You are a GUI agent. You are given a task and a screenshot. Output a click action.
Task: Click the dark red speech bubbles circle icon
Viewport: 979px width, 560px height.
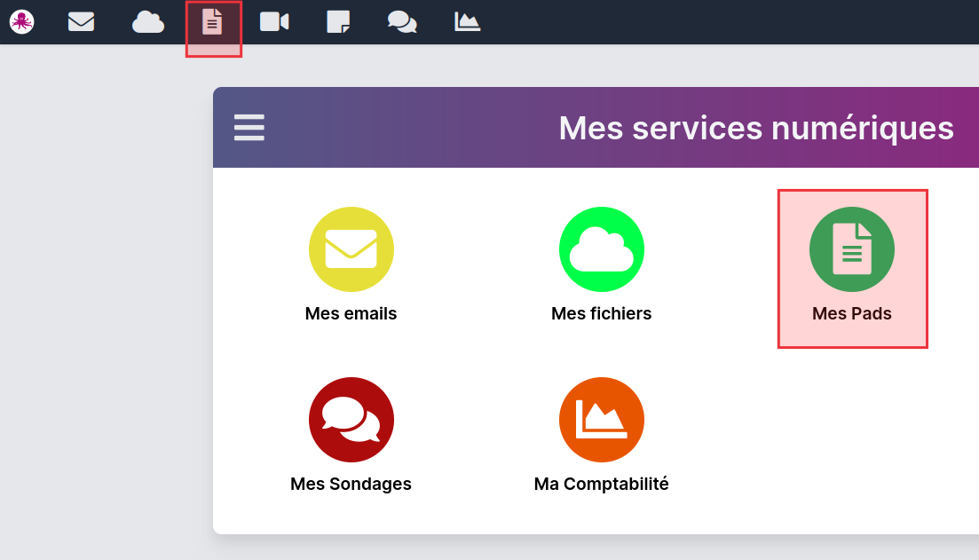(351, 420)
